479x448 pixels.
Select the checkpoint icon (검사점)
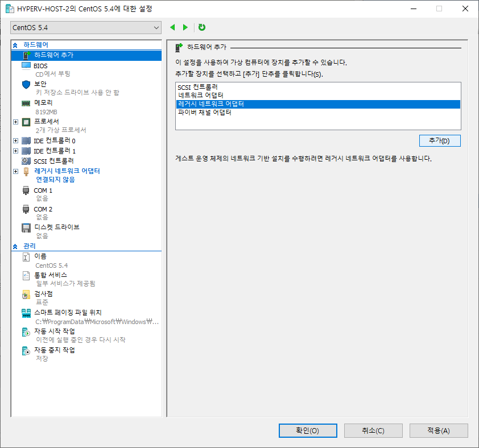[26, 294]
